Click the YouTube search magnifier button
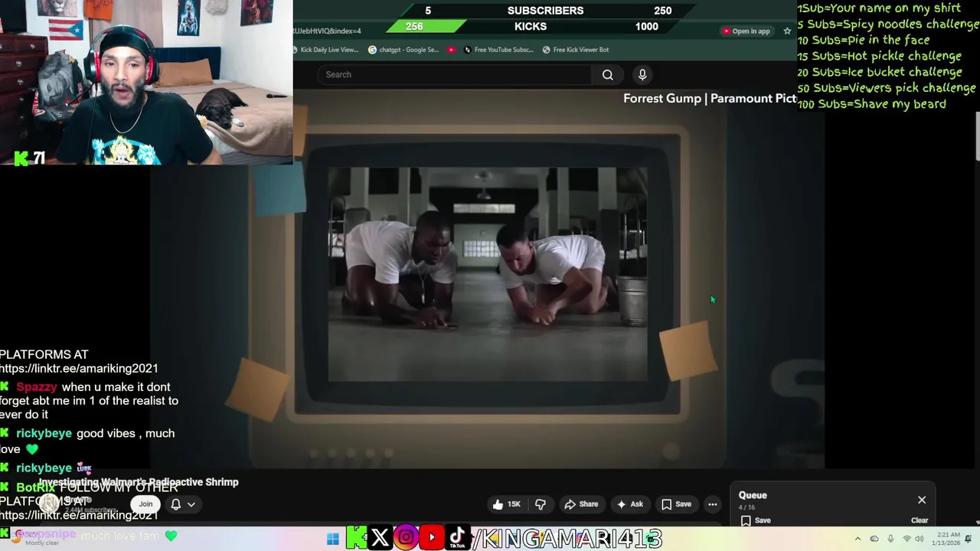Screen dimensions: 980x551 point(607,74)
